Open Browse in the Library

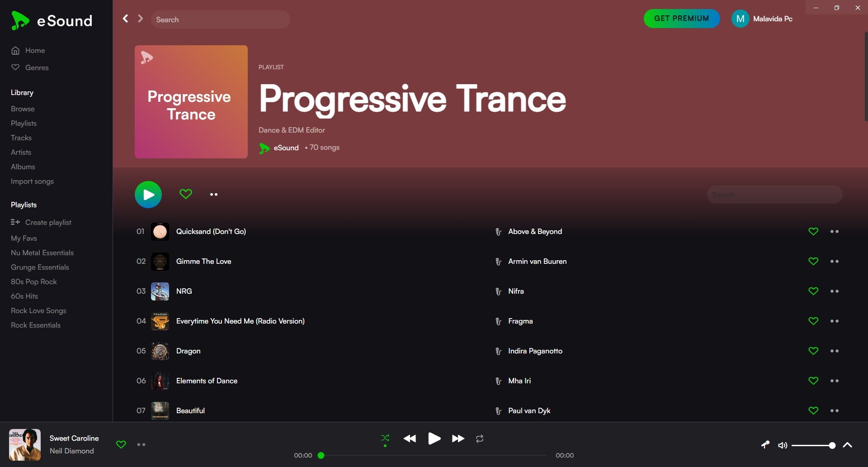click(x=23, y=109)
